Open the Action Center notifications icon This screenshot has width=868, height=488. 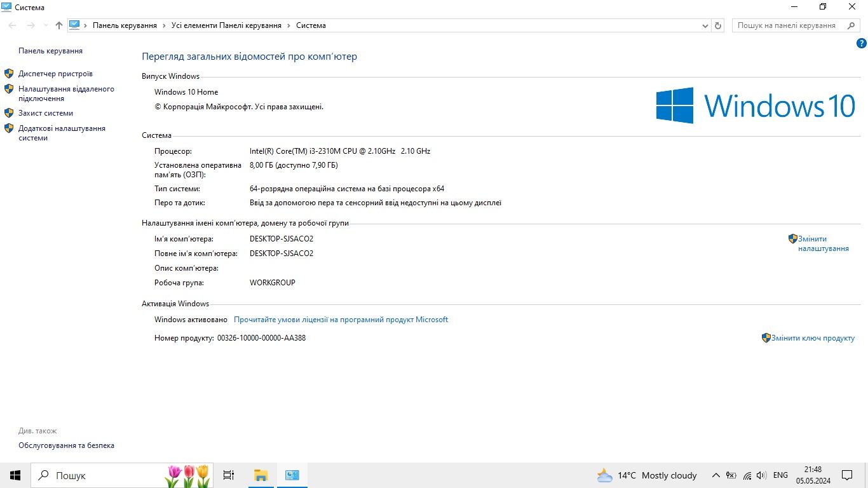(847, 475)
